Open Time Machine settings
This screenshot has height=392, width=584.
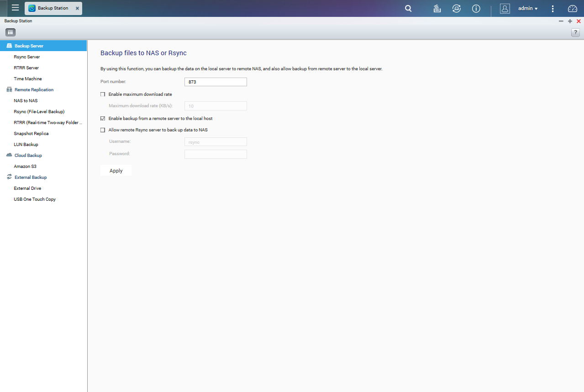pos(28,79)
